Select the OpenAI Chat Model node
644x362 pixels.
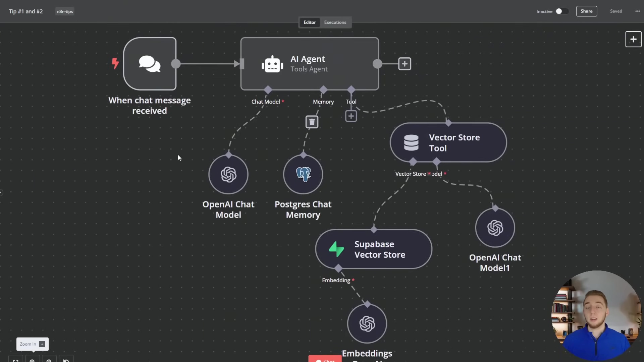pyautogui.click(x=228, y=174)
